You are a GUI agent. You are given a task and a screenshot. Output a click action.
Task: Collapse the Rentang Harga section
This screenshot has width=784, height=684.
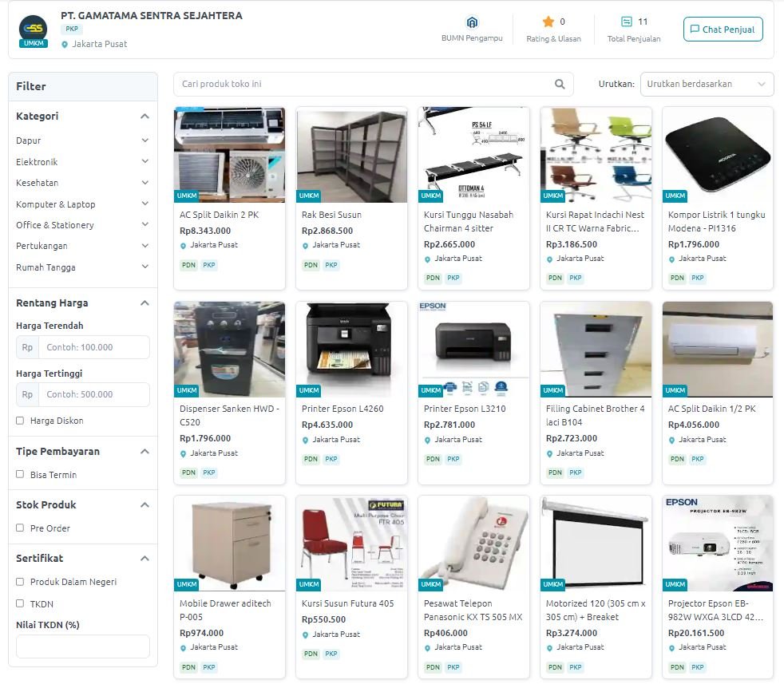145,303
